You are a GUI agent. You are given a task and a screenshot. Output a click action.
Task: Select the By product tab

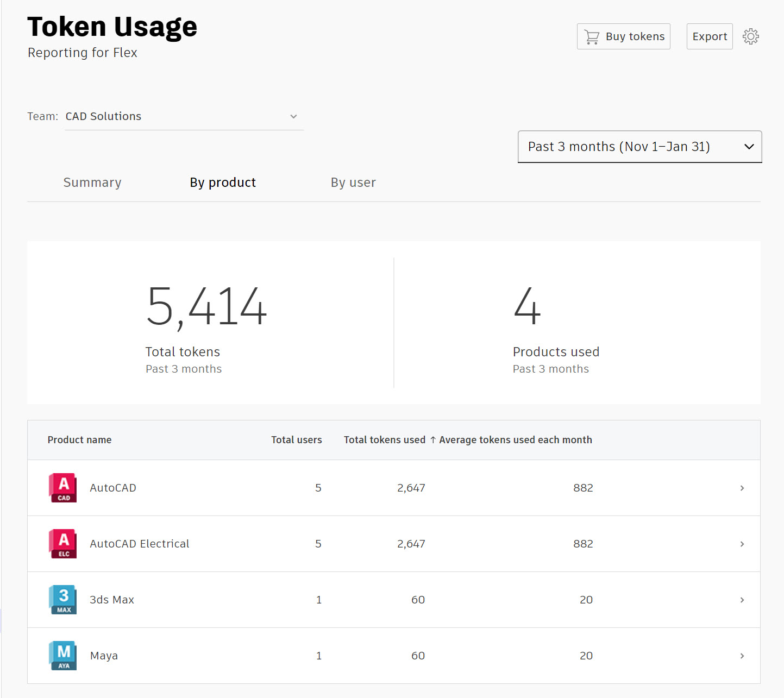click(x=223, y=183)
